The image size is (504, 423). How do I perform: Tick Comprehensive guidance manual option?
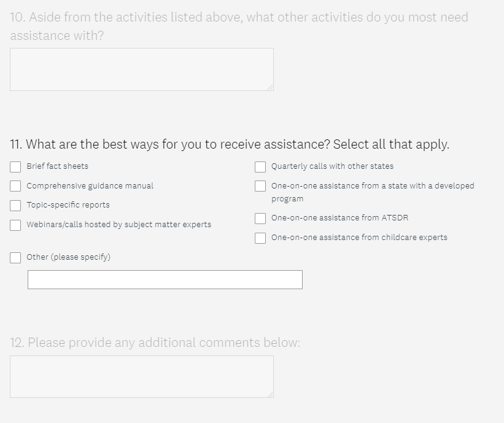click(x=15, y=186)
